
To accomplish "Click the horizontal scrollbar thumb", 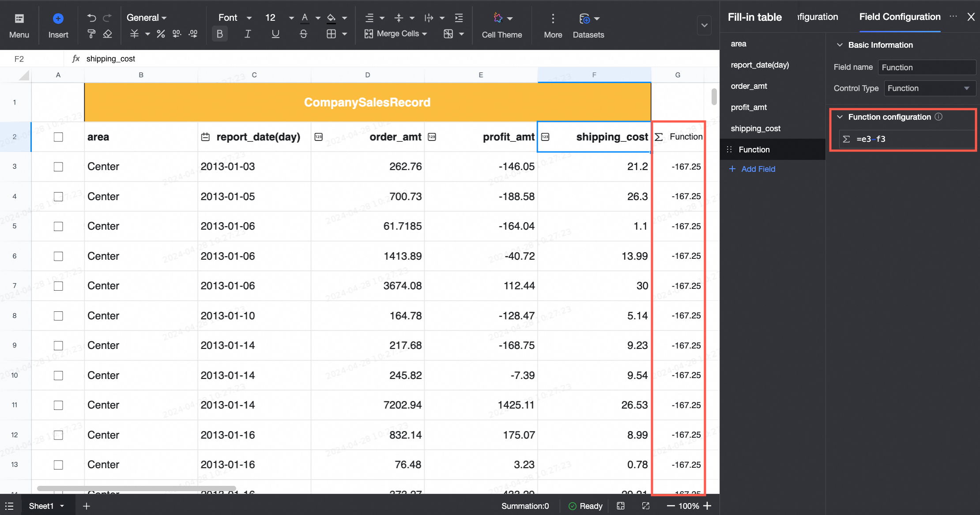I will click(x=136, y=488).
